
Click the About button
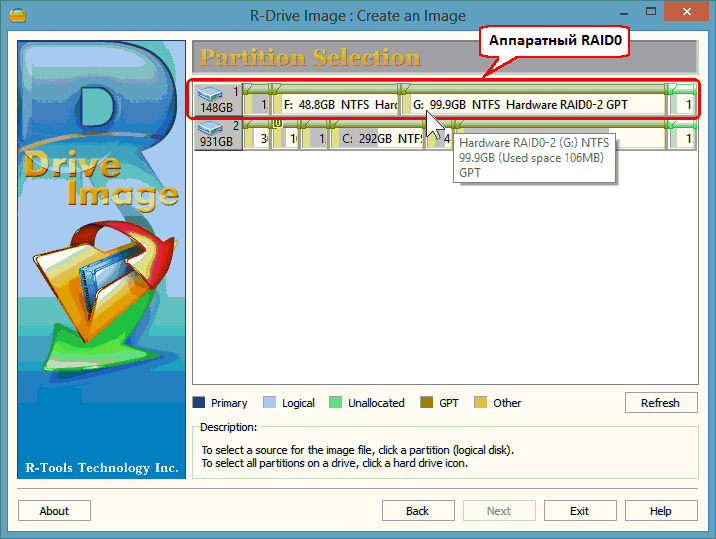click(x=54, y=510)
